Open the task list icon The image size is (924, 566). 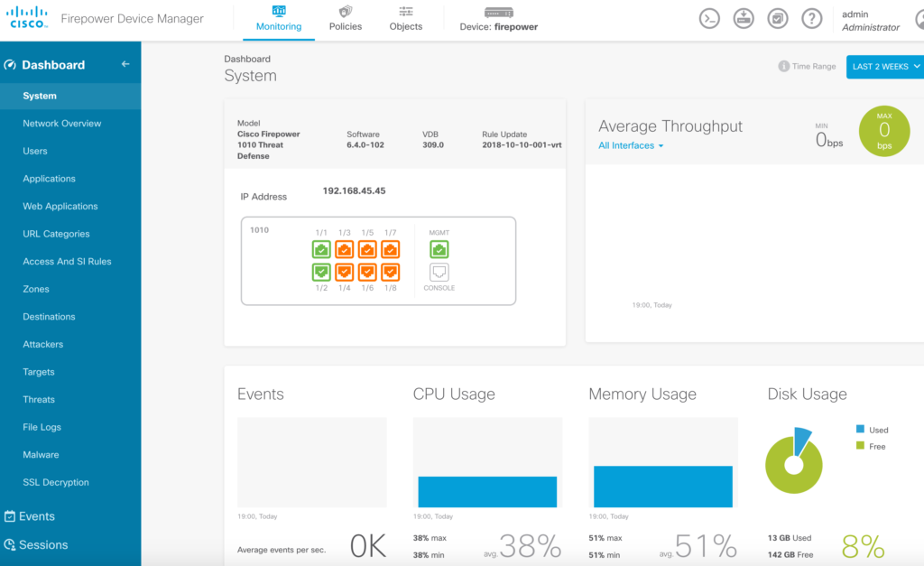(778, 19)
